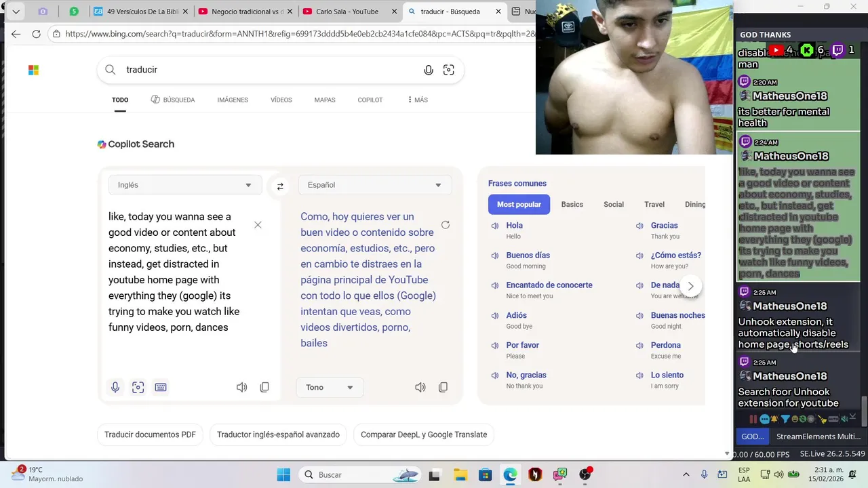Clear the English source text with X

(x=258, y=225)
